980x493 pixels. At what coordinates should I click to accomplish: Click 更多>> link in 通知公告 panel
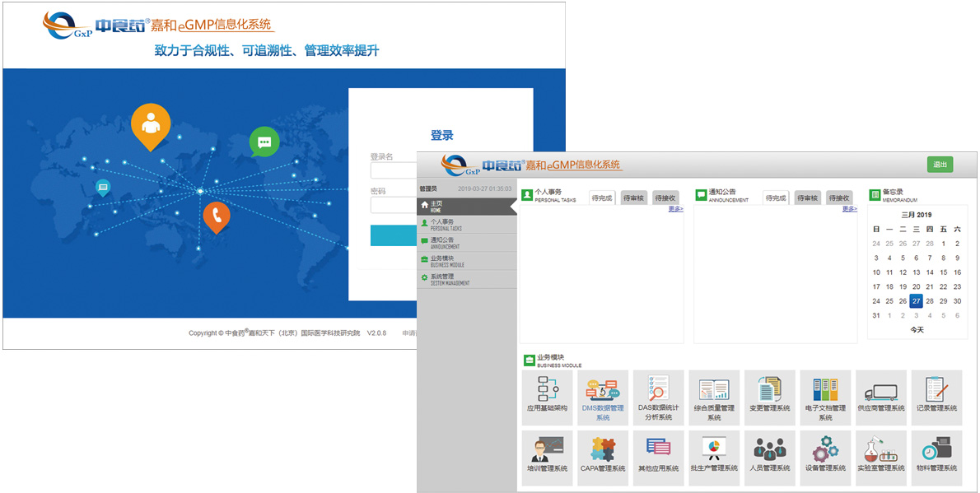pyautogui.click(x=850, y=209)
